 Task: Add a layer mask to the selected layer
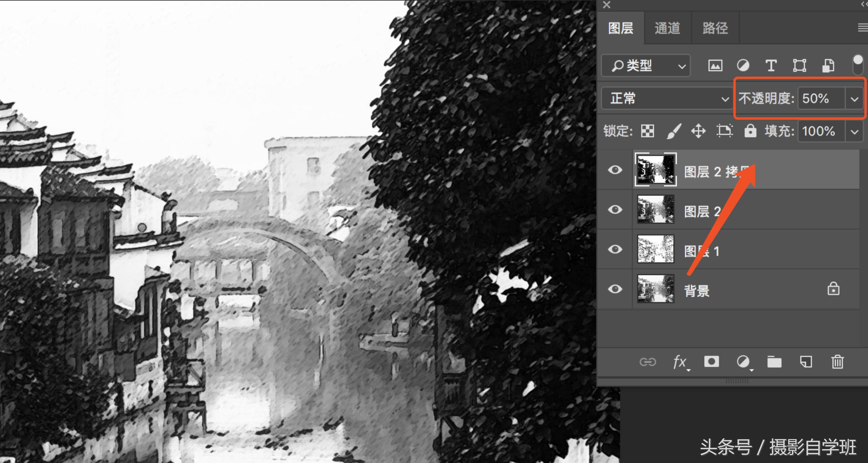(x=711, y=362)
